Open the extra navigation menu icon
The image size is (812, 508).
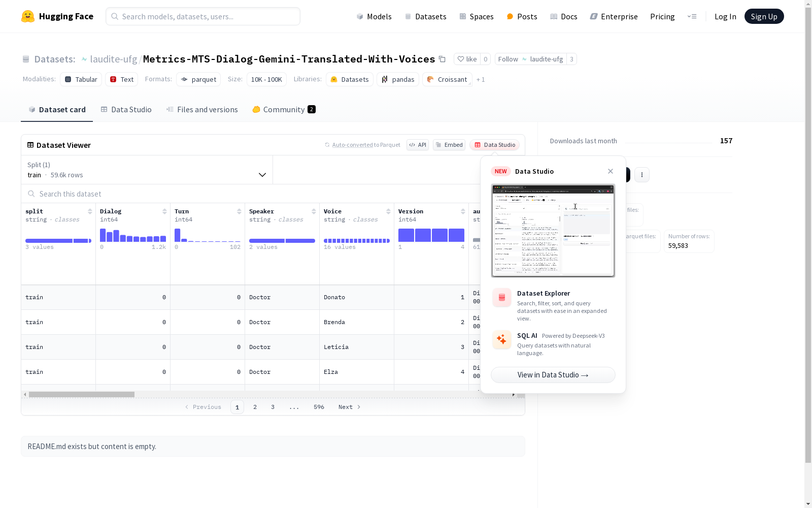point(692,16)
